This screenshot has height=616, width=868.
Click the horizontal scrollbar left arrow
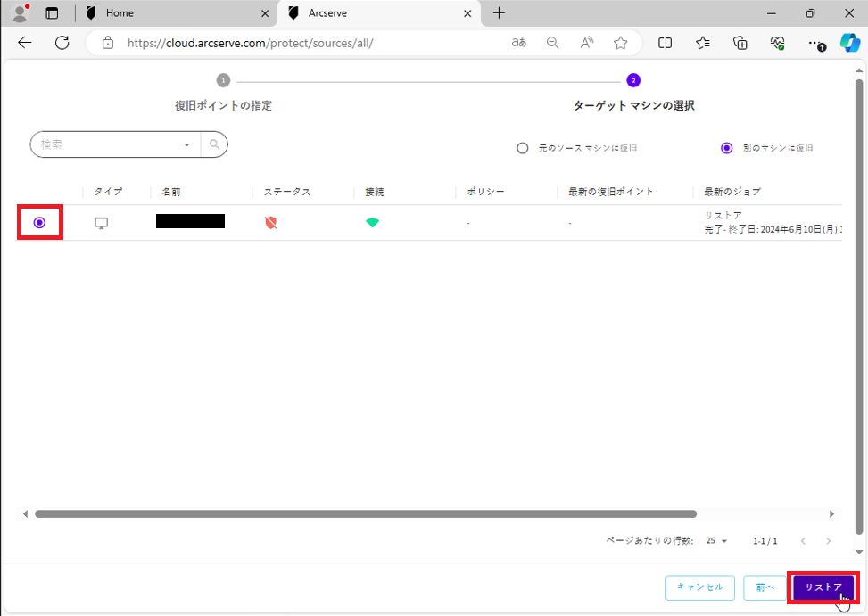(25, 514)
